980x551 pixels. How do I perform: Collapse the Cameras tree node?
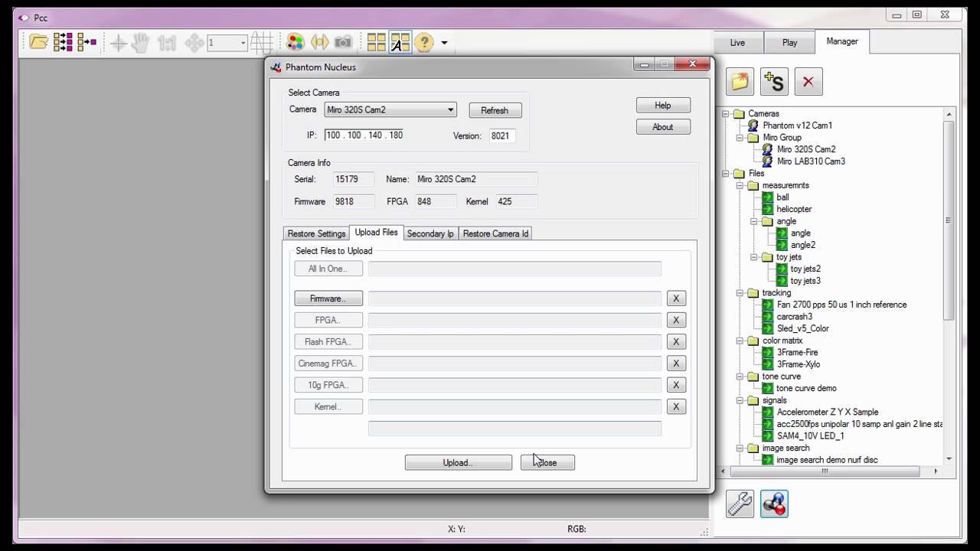pos(727,114)
